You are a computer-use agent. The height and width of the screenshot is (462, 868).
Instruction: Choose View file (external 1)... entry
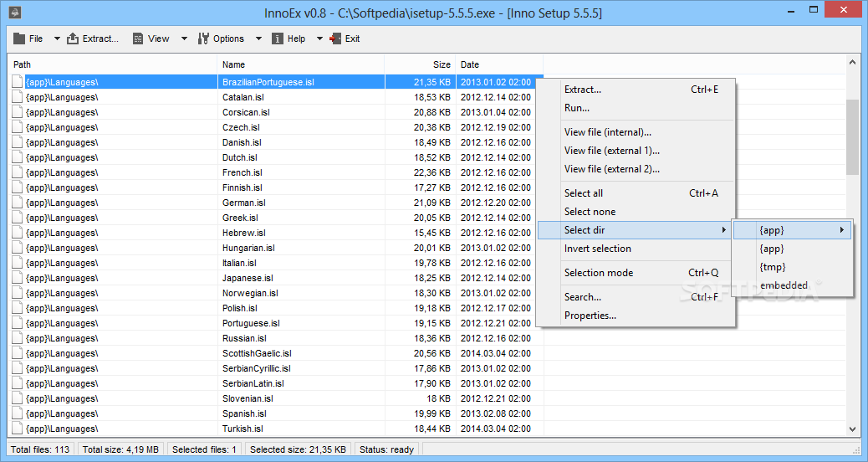[x=636, y=150]
